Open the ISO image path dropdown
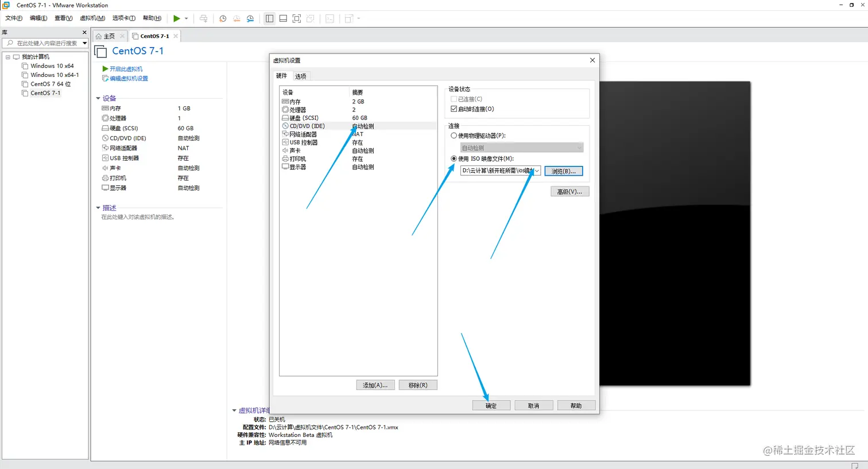 [x=537, y=171]
